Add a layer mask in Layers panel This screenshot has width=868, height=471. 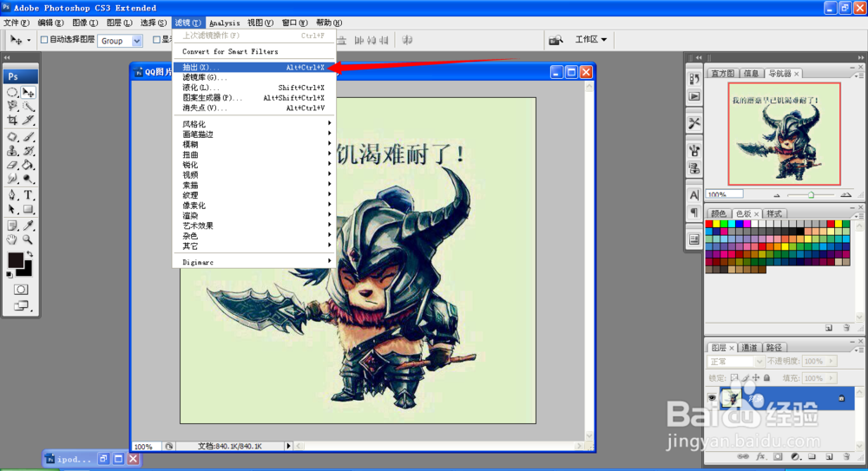point(778,456)
